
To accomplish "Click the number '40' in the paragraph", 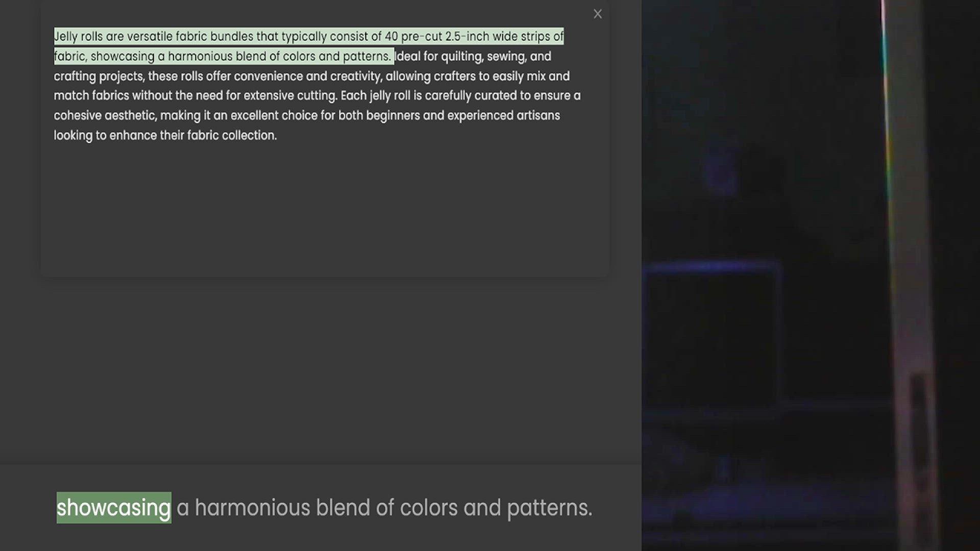I will [391, 37].
